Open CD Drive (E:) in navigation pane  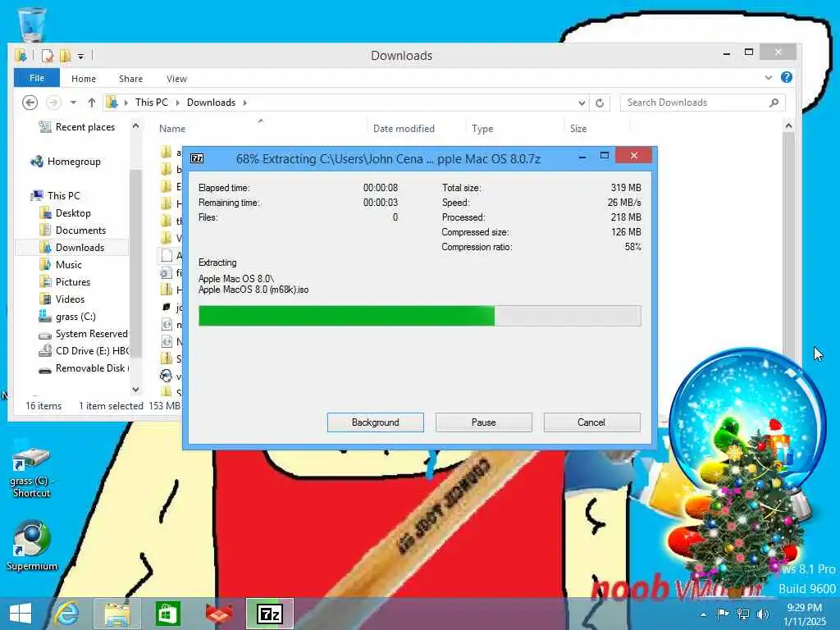[x=84, y=351]
